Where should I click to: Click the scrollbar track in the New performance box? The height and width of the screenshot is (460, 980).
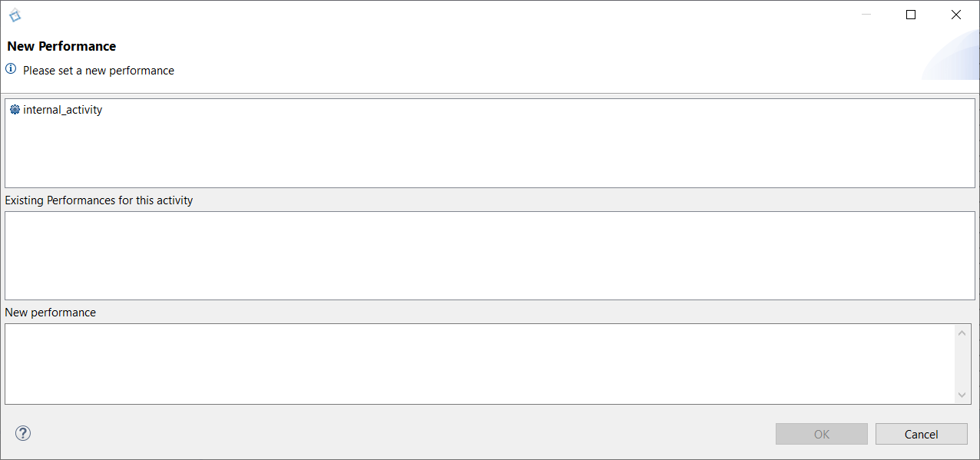pos(962,363)
